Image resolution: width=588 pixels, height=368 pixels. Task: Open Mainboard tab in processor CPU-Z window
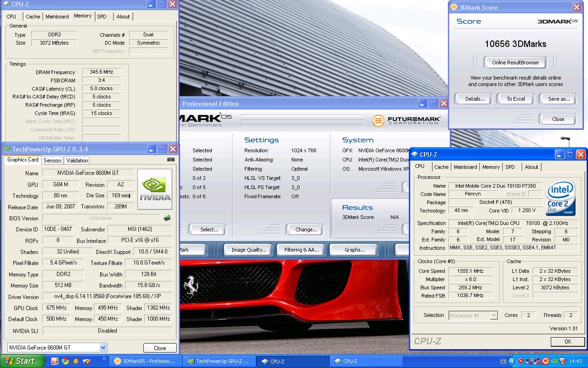tap(465, 167)
